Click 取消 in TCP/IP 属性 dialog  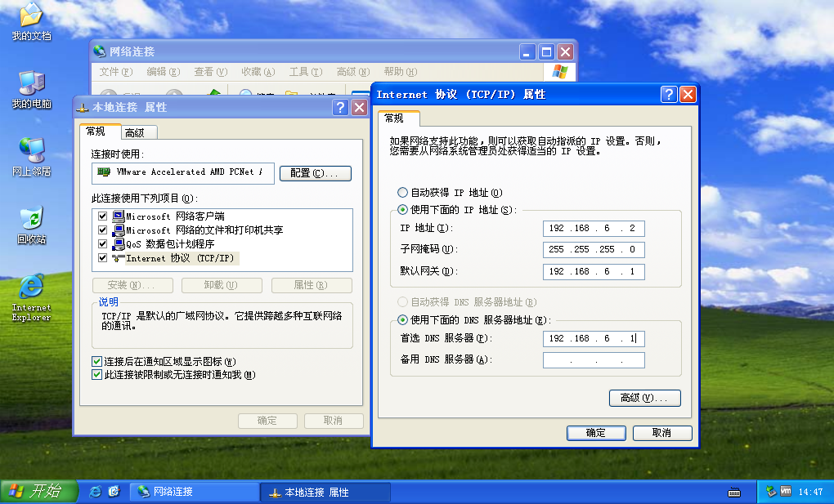point(662,433)
